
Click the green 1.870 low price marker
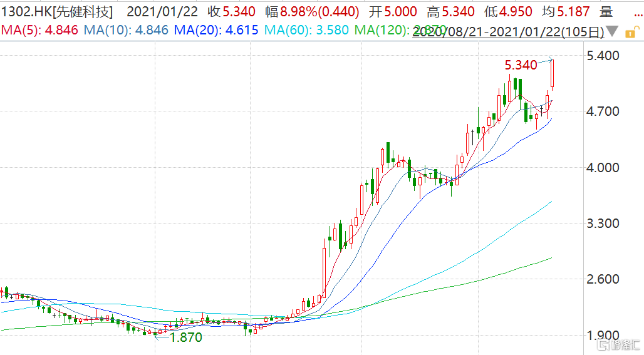pos(186,337)
